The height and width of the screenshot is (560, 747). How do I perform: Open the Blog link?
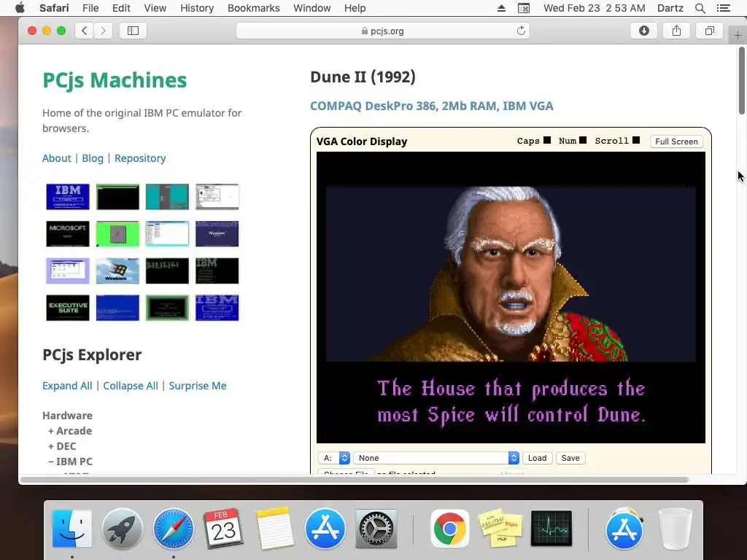93,158
